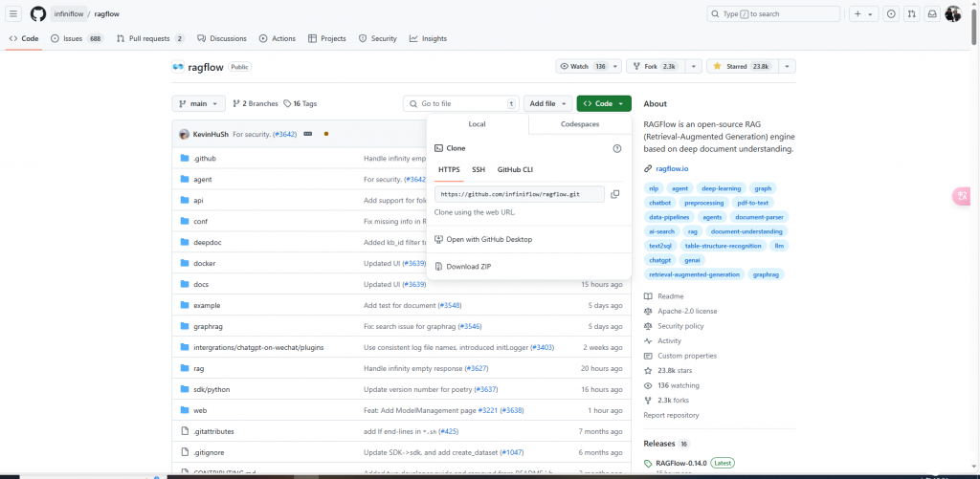The image size is (980, 479).
Task: Expand the fork options caret
Action: point(694,66)
